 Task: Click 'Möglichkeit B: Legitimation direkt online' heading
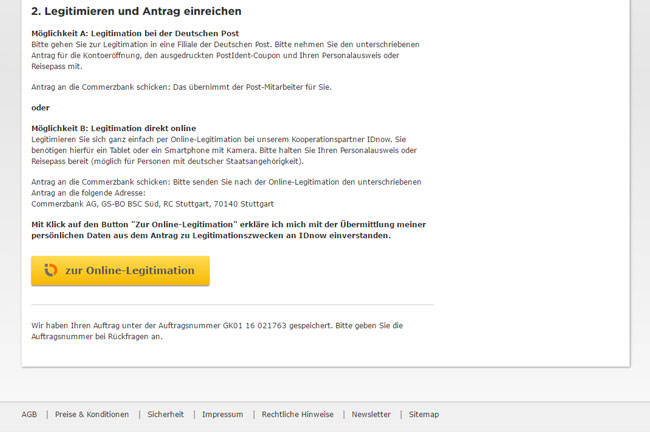114,128
